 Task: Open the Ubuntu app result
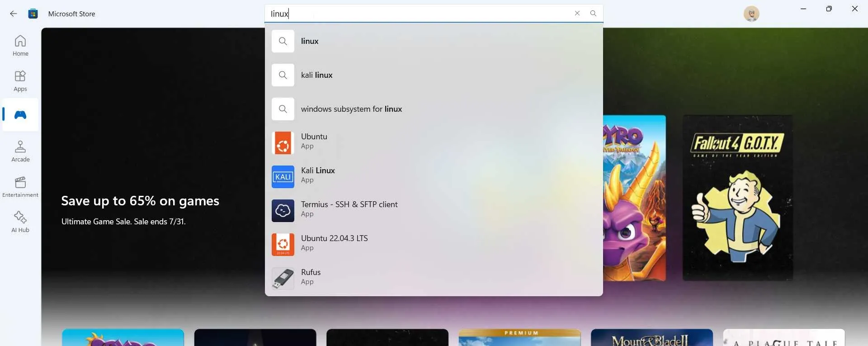(434, 143)
